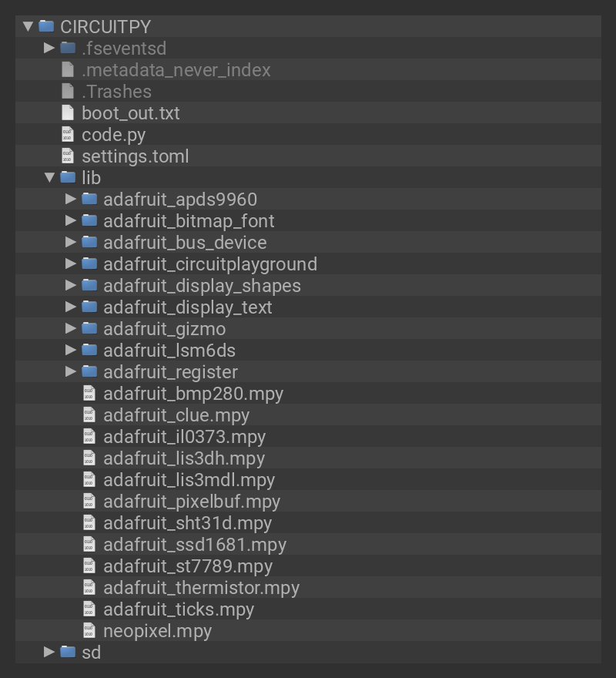Screen dimensions: 616x678
Task: Click the adafruit_register folder icon
Action: (89, 371)
